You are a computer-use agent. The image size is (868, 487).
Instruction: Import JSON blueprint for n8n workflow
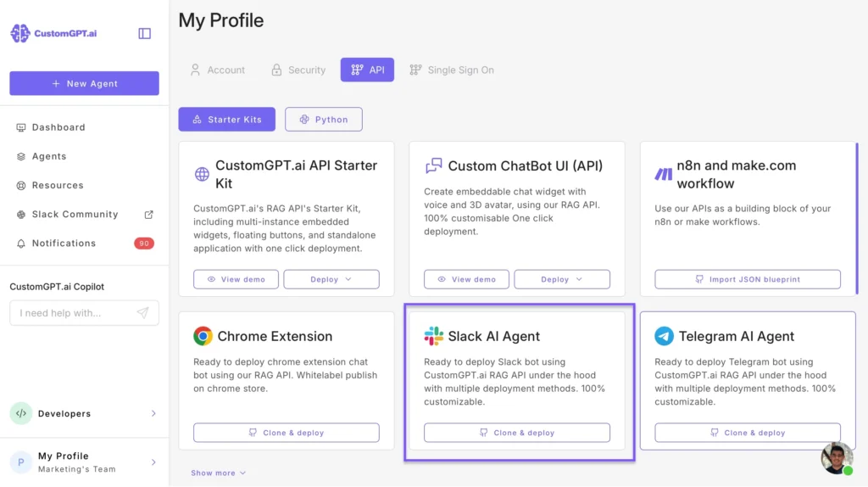tap(748, 279)
